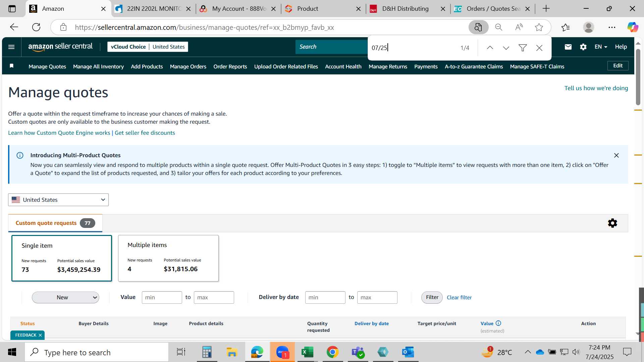Open tab actions menu icon
Screen dimensions: 644x362
pos(12,9)
